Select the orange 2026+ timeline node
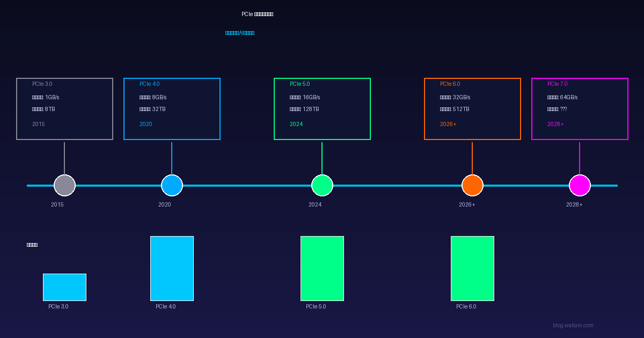644x338 pixels. pyautogui.click(x=472, y=186)
